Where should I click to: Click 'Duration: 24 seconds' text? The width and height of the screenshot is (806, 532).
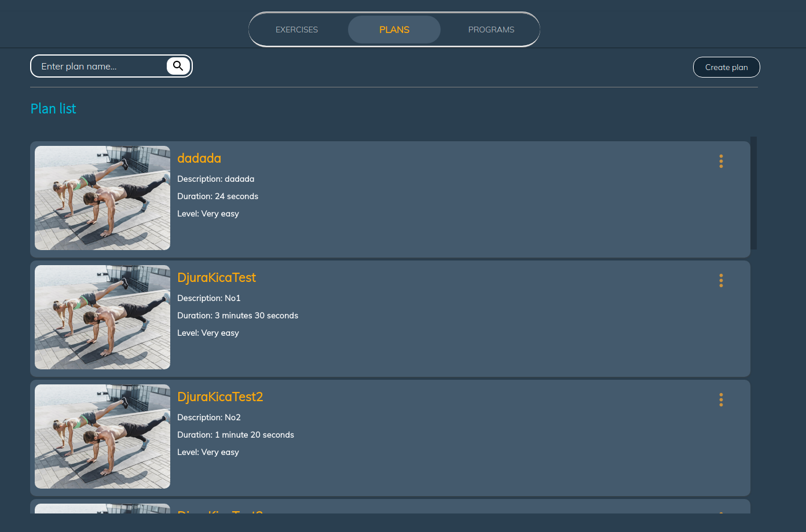218,196
